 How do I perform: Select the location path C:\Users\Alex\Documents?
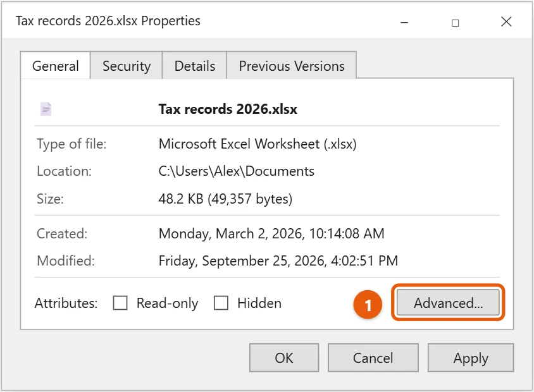(x=237, y=171)
